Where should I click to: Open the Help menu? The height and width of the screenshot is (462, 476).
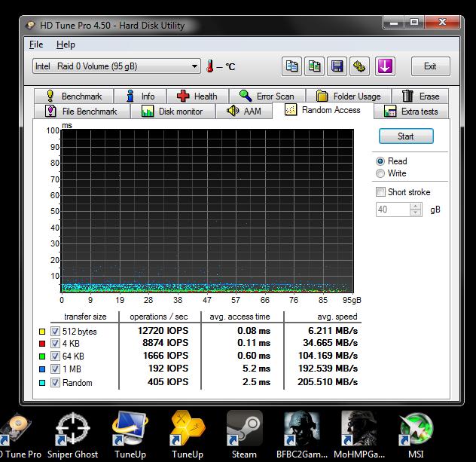66,44
